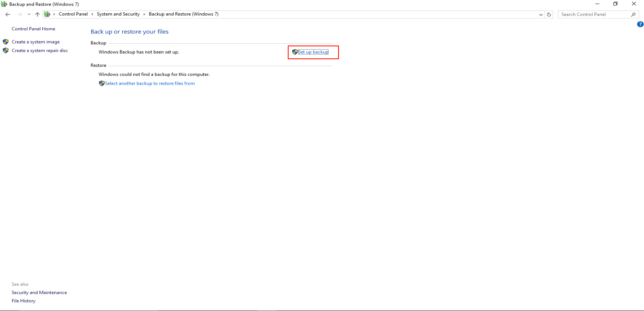Image resolution: width=644 pixels, height=311 pixels.
Task: Open Create a system image
Action: point(36,42)
